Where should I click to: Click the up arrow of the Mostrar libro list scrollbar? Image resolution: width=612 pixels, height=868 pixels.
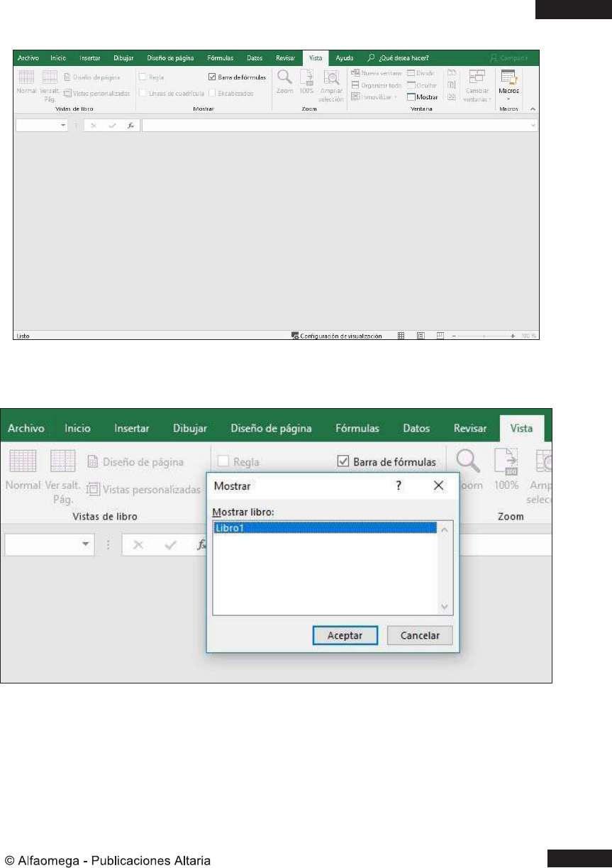(x=445, y=529)
